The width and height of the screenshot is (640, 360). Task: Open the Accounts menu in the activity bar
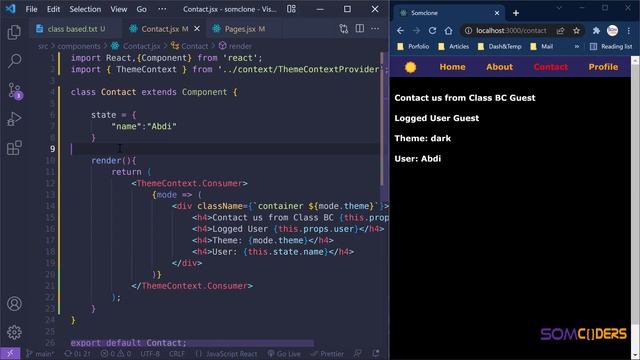(x=14, y=304)
